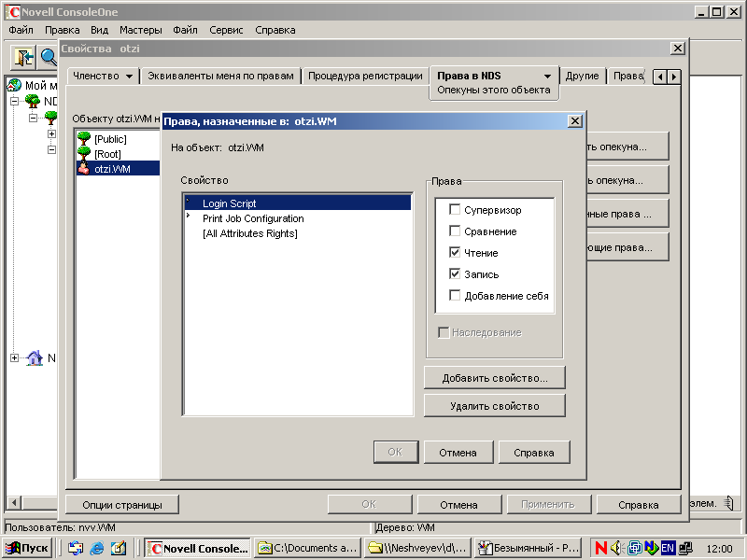Click Справка in the Свойства otzi window
747x560 pixels.
(x=639, y=505)
